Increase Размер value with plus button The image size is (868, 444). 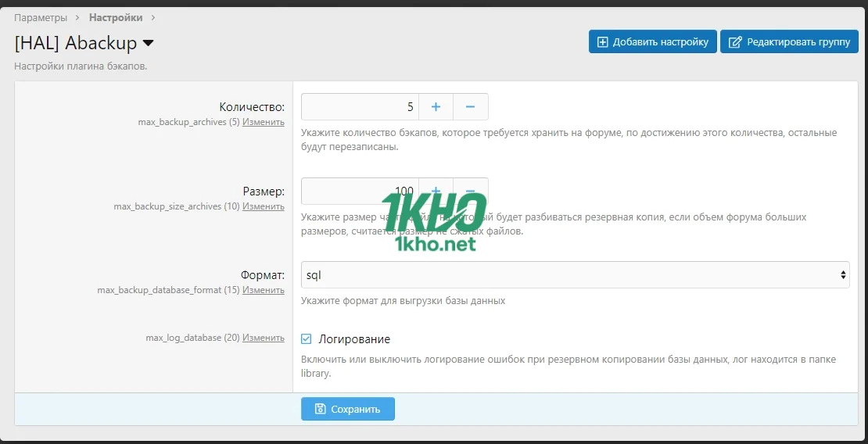pyautogui.click(x=436, y=192)
